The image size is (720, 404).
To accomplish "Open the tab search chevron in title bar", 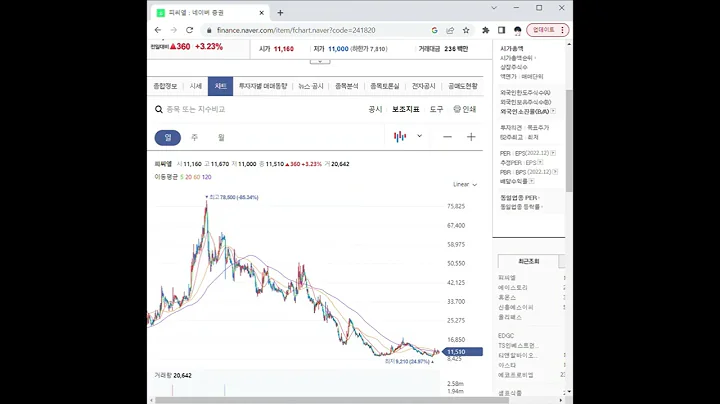I will pos(494,8).
